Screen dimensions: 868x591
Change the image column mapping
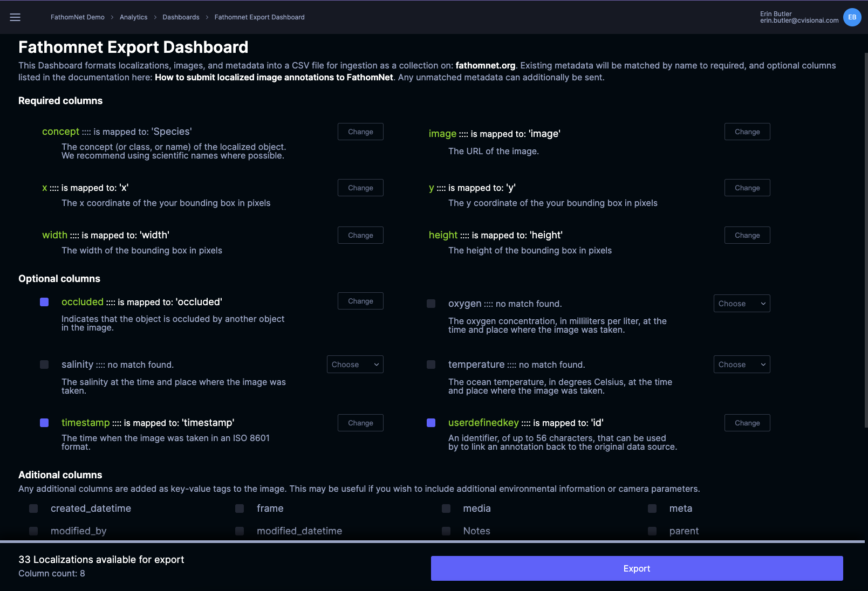(x=747, y=132)
